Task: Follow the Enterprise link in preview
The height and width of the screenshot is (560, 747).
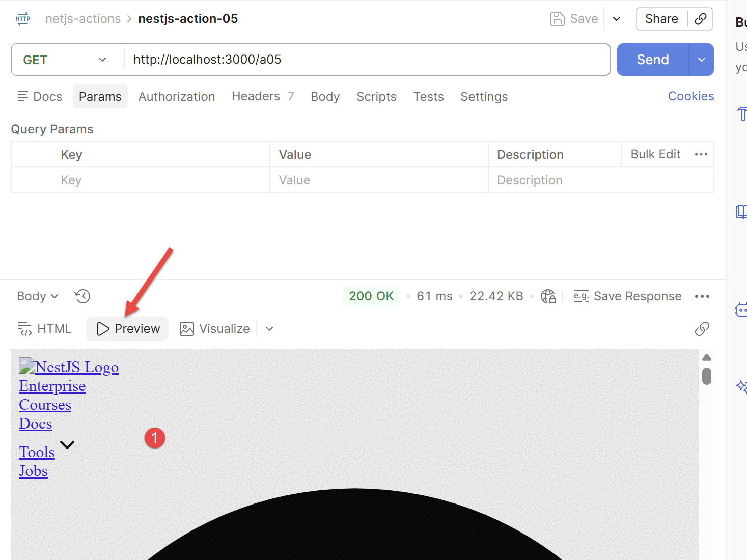Action: tap(52, 386)
